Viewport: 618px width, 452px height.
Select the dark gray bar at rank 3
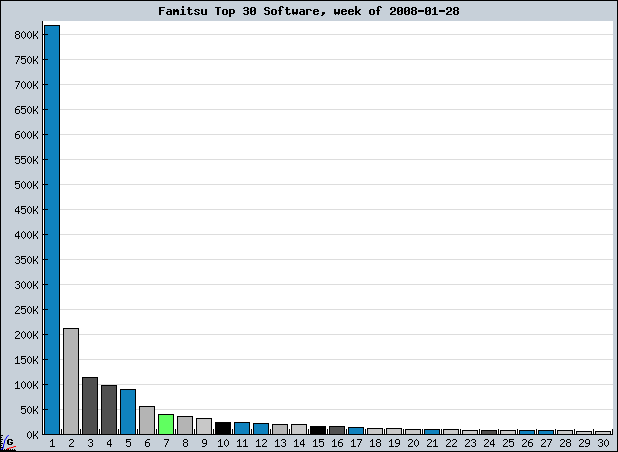(90, 406)
